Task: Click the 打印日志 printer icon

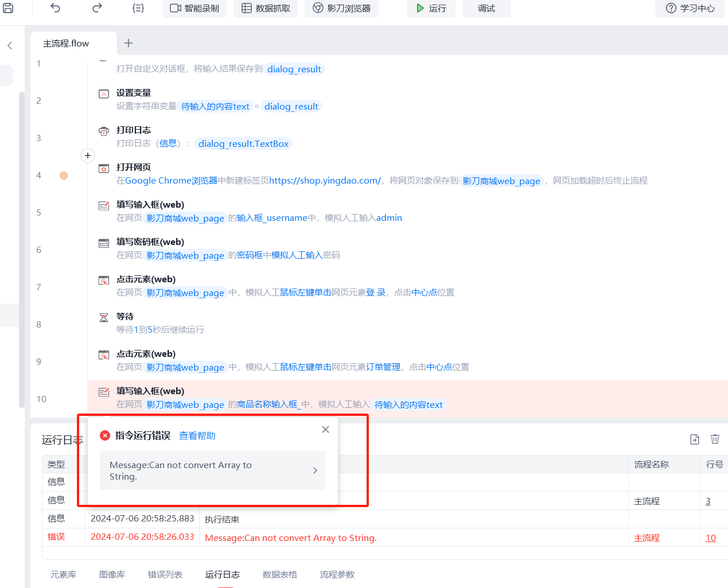Action: (104, 131)
